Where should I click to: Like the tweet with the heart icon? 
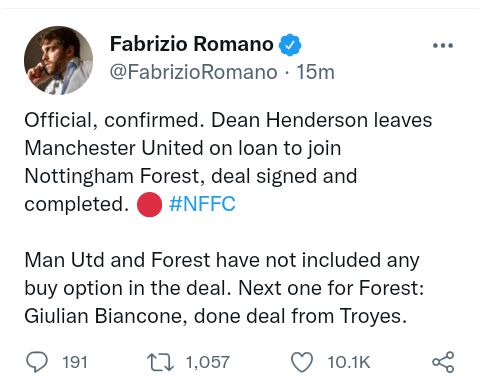click(x=302, y=362)
